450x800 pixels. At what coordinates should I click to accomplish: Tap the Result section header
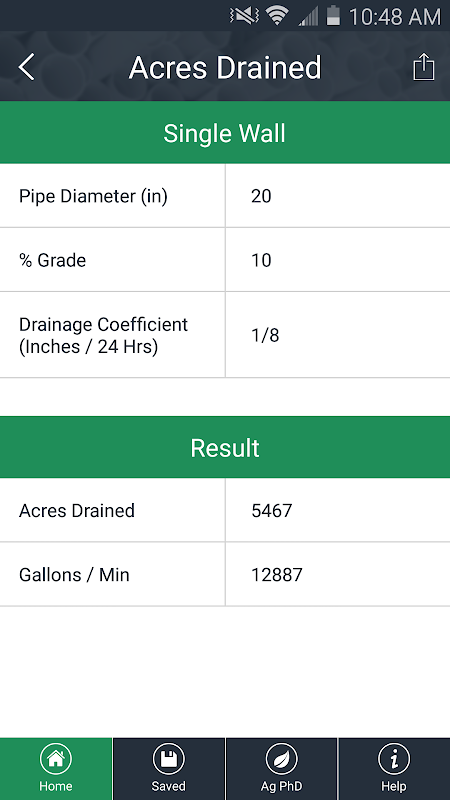pos(225,447)
